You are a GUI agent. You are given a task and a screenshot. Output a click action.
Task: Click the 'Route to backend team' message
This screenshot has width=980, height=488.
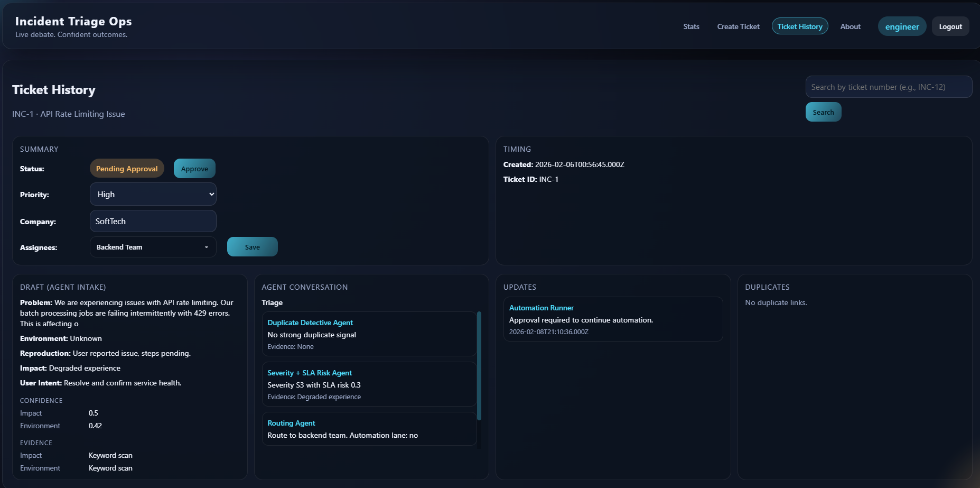pyautogui.click(x=342, y=435)
